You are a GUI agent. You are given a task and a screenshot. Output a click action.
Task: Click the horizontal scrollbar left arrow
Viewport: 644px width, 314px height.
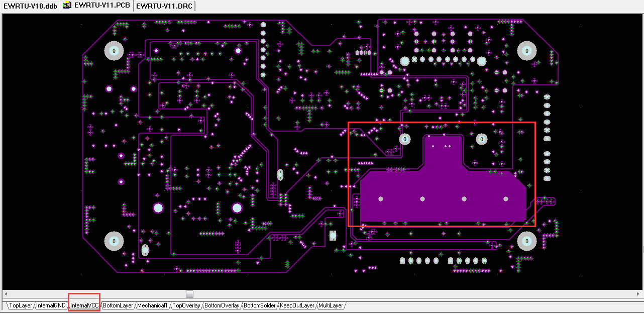[x=6, y=294]
